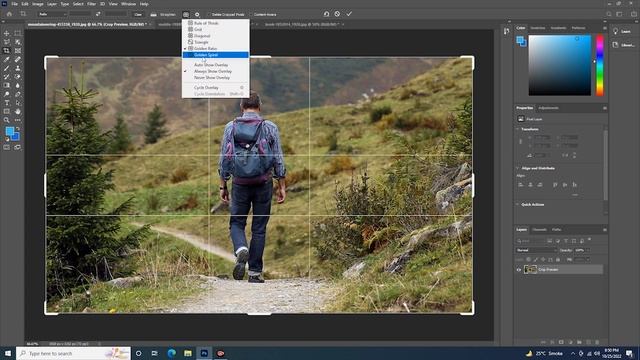Select the Brush tool
The width and height of the screenshot is (640, 360).
click(x=7, y=68)
